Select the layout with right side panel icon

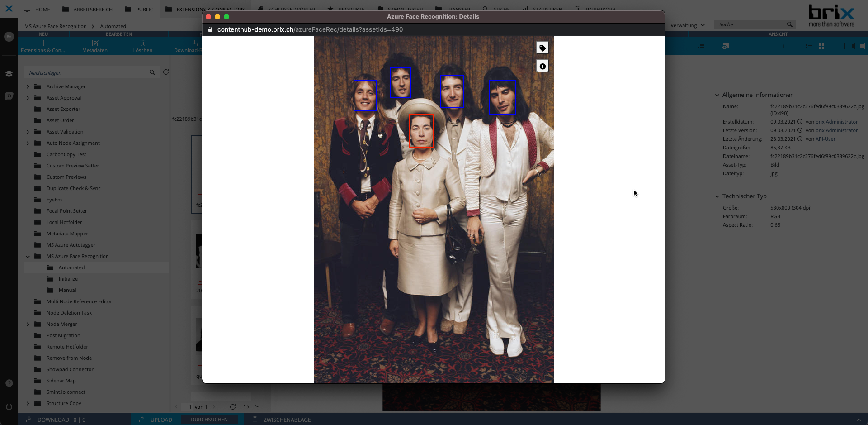852,46
